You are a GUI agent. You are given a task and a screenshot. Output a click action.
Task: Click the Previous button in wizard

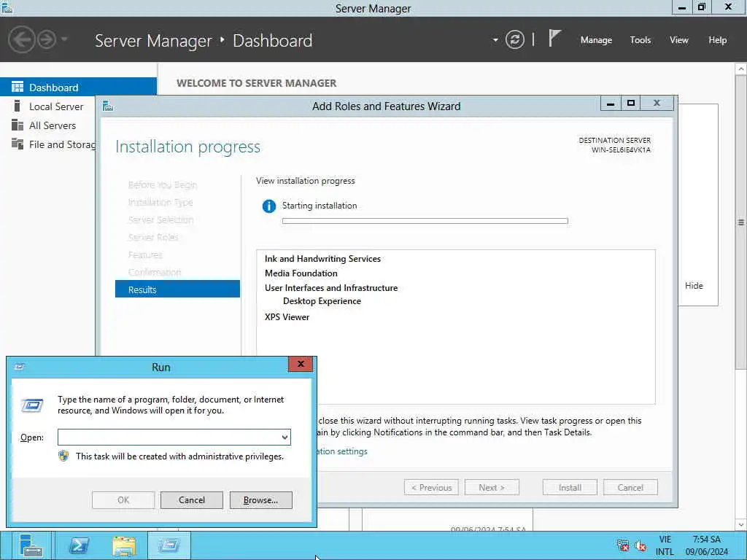[x=431, y=487]
